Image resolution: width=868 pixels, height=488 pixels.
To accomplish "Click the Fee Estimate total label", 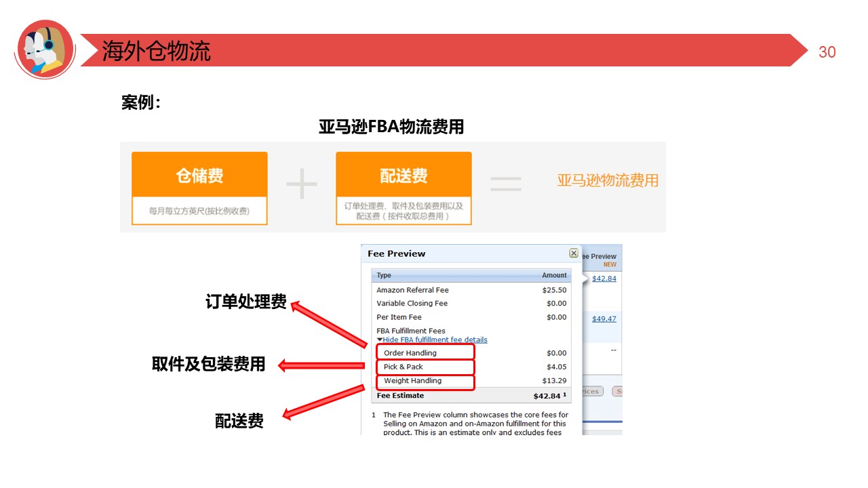I will tap(400, 396).
